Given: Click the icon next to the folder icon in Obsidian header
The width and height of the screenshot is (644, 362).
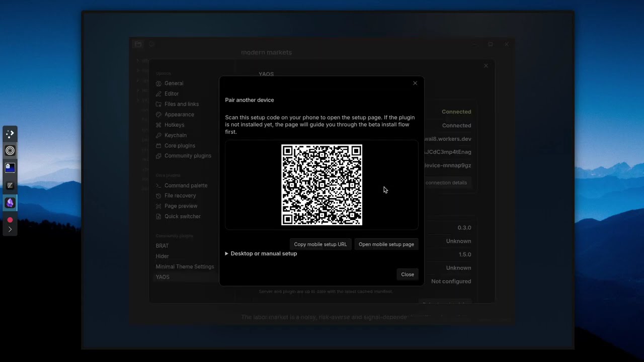Looking at the screenshot, I should click(x=151, y=44).
